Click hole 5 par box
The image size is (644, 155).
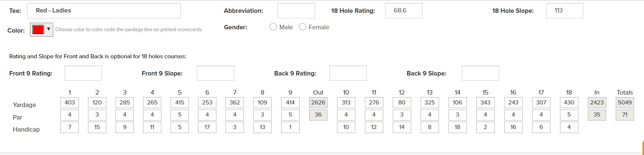click(x=180, y=115)
